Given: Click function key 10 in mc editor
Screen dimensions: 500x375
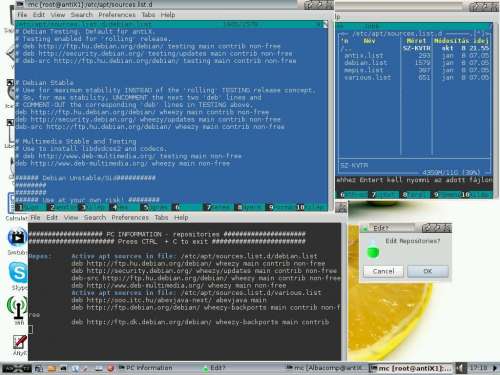Looking at the screenshot, I should click(x=312, y=207).
